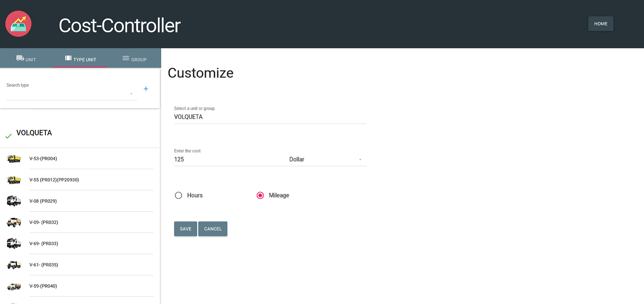Viewport: 644px width, 304px height.
Task: Open the Select a unit or group field
Action: [x=270, y=117]
